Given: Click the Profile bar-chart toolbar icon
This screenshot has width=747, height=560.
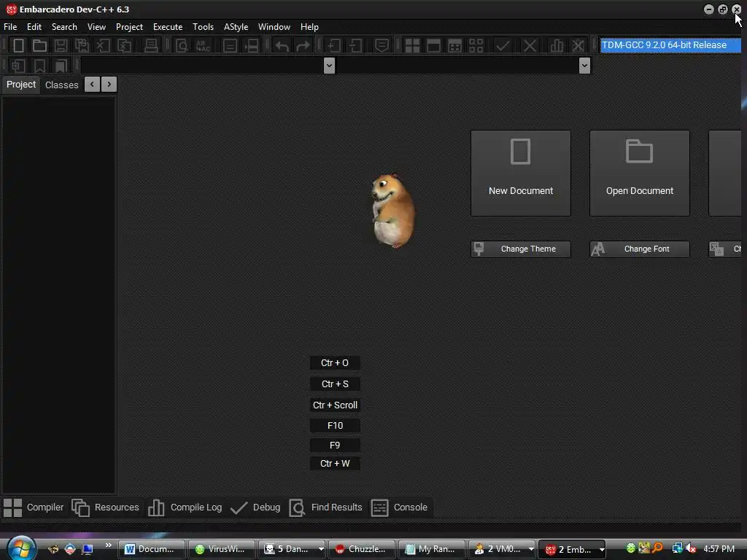Looking at the screenshot, I should (557, 46).
